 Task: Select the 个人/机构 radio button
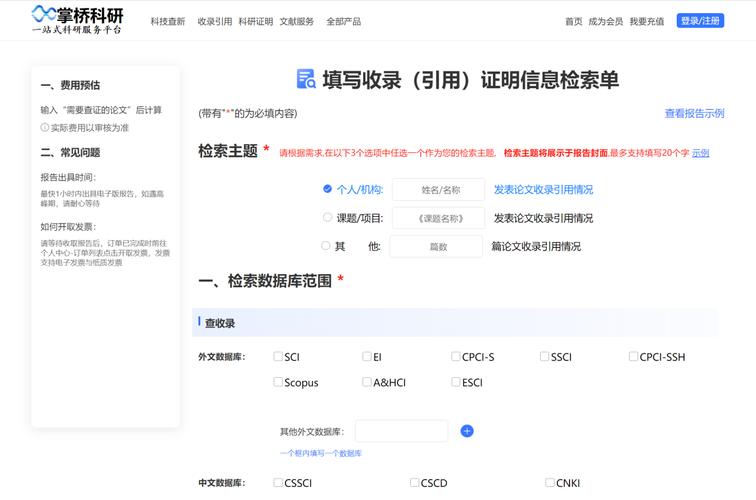pos(327,189)
